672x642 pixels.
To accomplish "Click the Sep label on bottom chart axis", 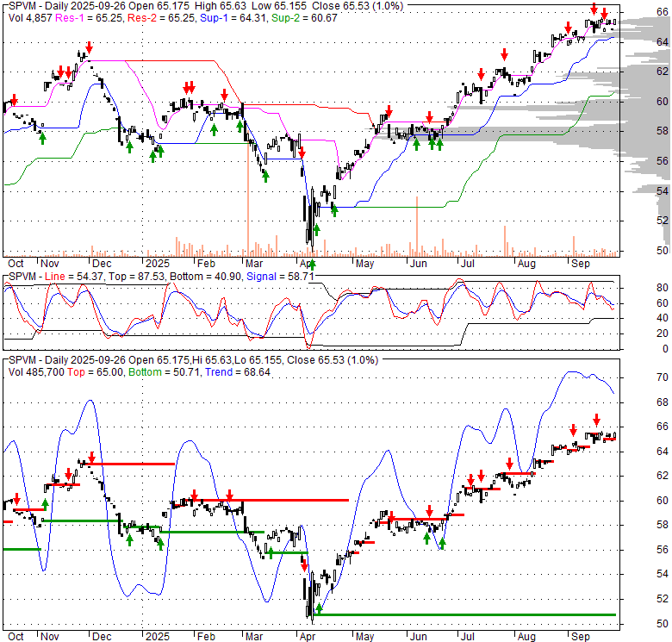I will click(x=581, y=637).
